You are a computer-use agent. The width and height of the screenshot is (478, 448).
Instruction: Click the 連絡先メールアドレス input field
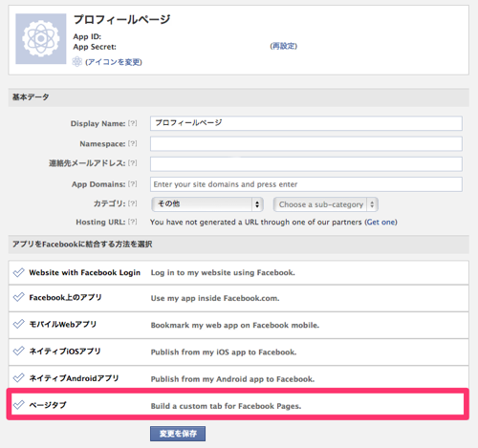[306, 164]
